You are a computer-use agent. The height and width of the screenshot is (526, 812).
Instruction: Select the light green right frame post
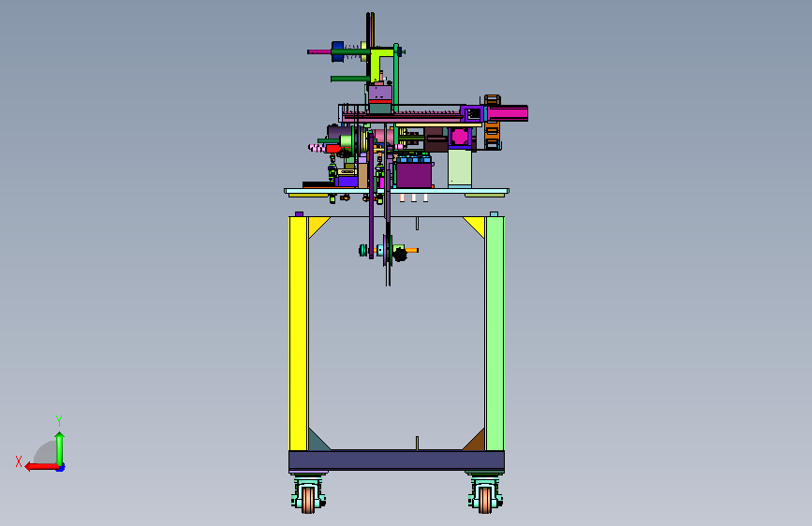pyautogui.click(x=495, y=333)
